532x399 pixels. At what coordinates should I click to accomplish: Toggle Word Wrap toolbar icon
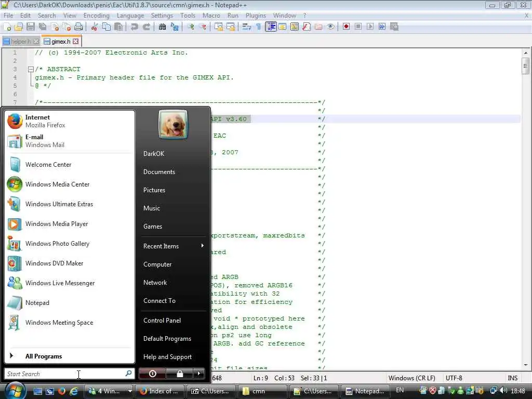coord(246,27)
